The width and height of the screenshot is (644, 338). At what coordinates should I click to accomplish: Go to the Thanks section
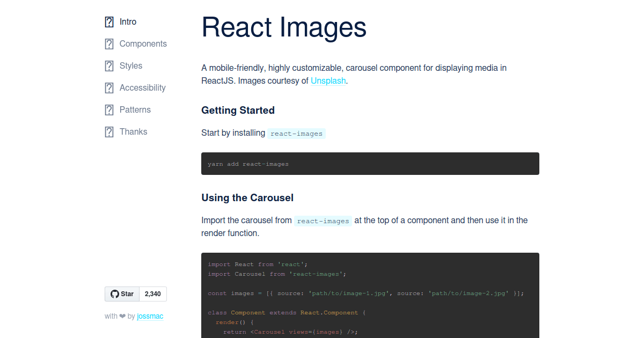133,131
